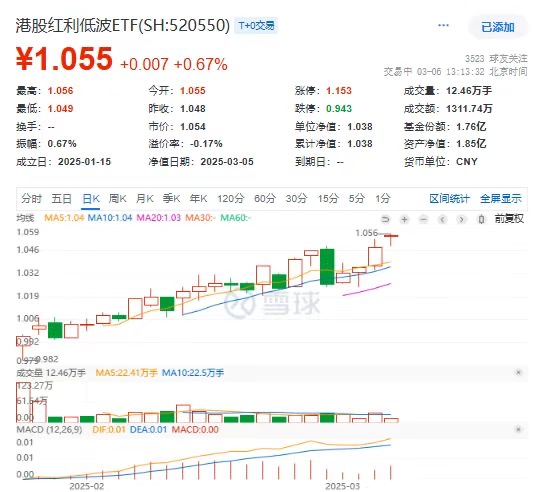This screenshot has width=541, height=492.
Task: Click 全屏显示 fullscreen link
Action: click(x=501, y=199)
